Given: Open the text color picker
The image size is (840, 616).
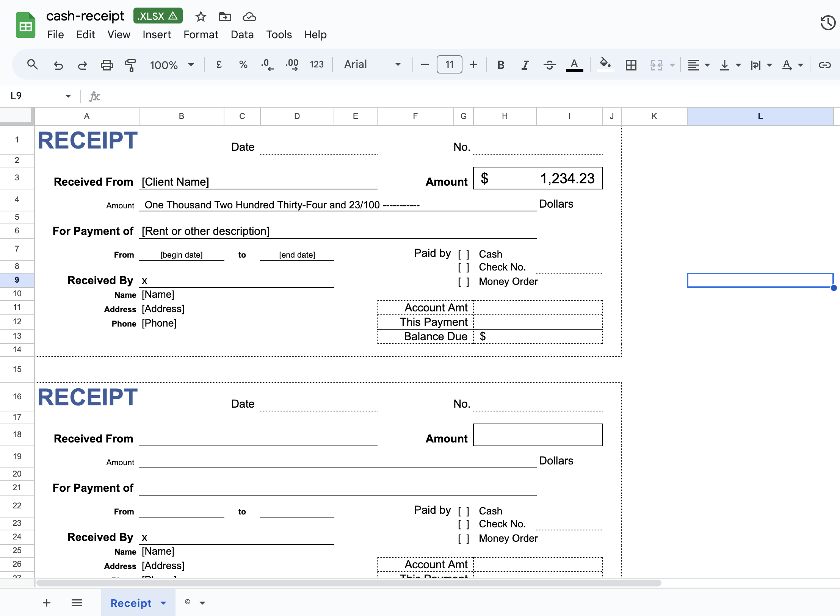Looking at the screenshot, I should click(574, 65).
